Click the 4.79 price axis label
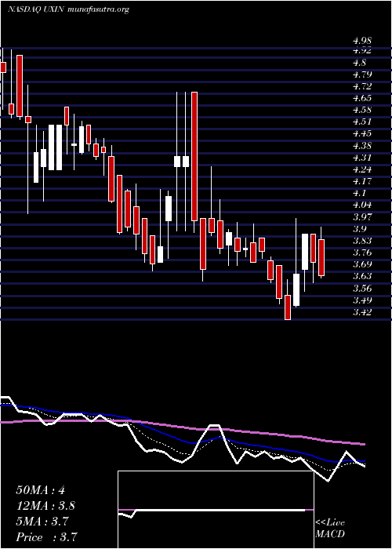 (x=362, y=75)
